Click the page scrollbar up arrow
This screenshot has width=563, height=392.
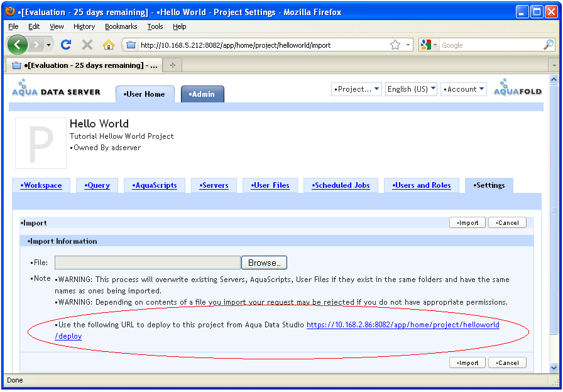(x=554, y=80)
